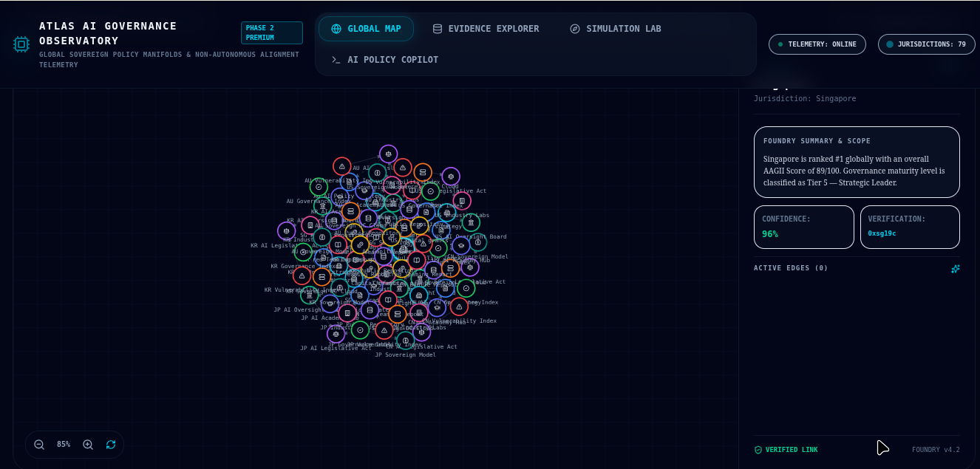This screenshot has height=469, width=980.
Task: Zoom out the map with the minus magnifier
Action: click(39, 445)
